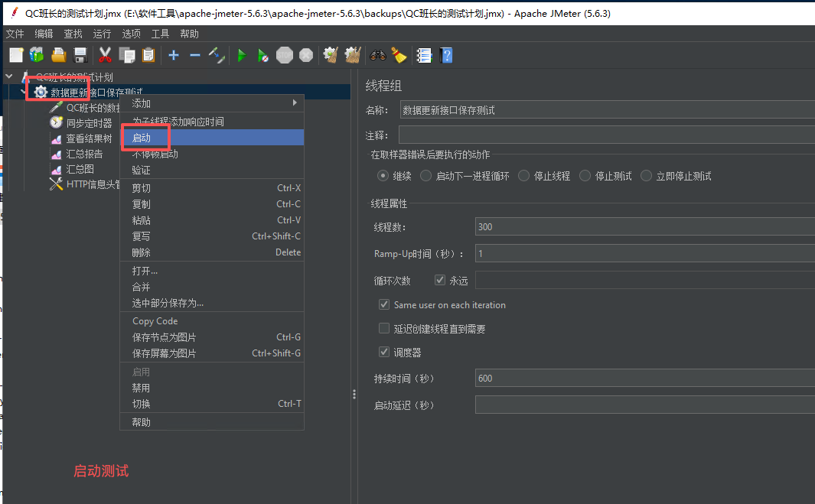Click the 启动延迟 input field

tap(645, 405)
